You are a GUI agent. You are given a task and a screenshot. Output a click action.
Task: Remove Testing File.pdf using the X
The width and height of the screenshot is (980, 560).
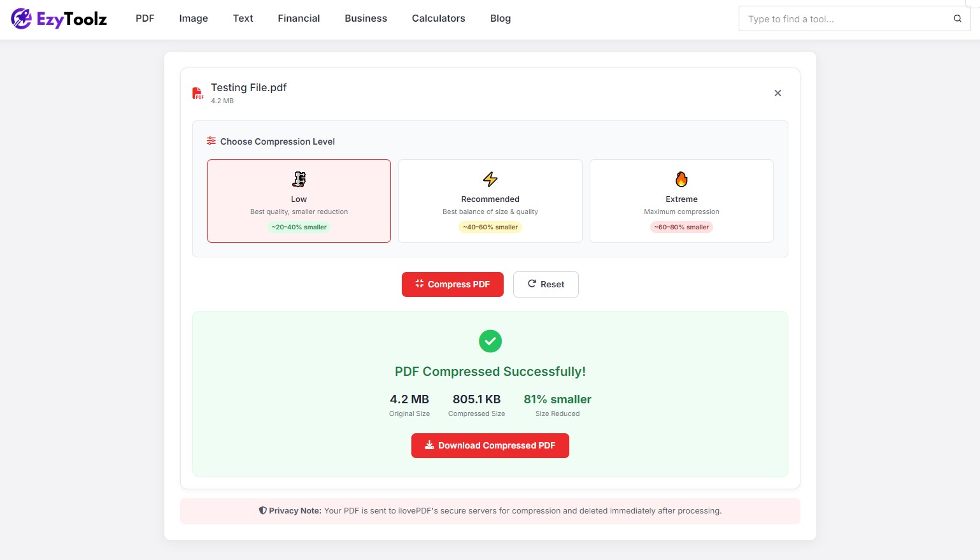778,92
